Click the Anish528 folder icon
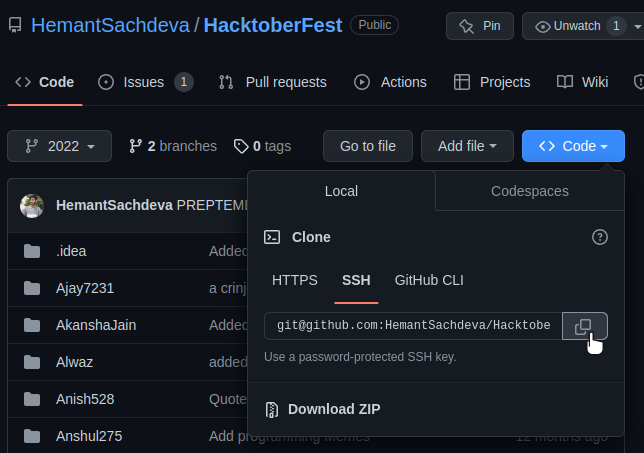The width and height of the screenshot is (644, 453). (32, 399)
